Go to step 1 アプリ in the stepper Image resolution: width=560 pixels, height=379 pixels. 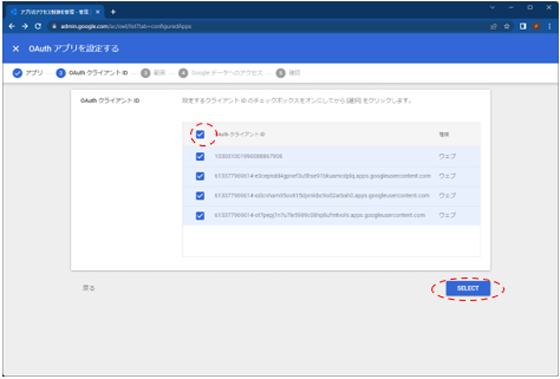click(28, 73)
